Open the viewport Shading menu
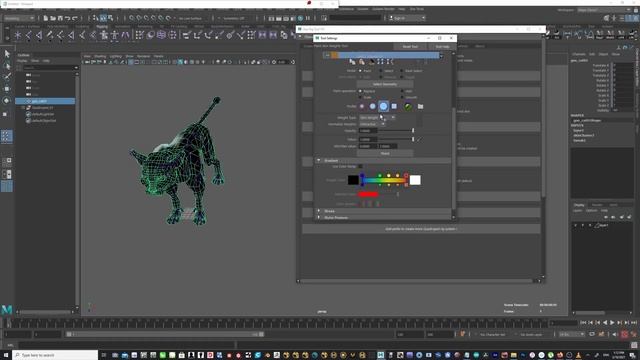 [x=100, y=56]
